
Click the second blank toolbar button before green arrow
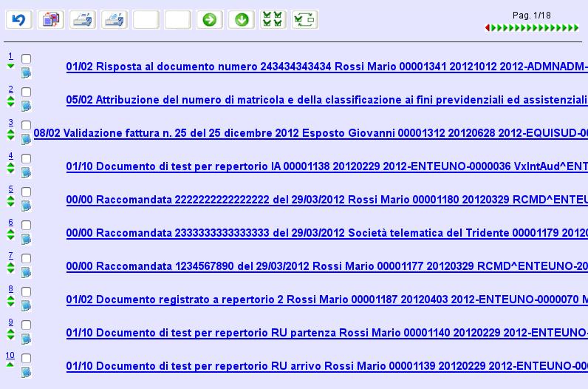click(178, 19)
